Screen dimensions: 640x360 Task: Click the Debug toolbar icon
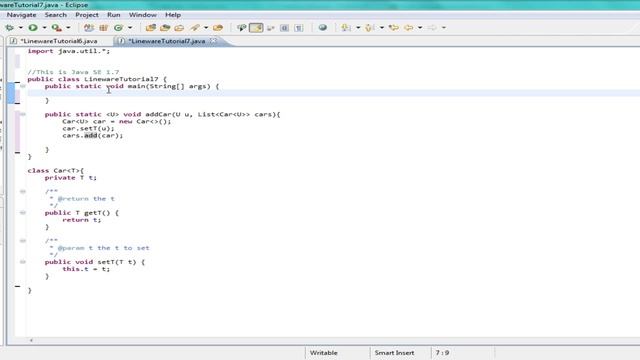(9, 28)
